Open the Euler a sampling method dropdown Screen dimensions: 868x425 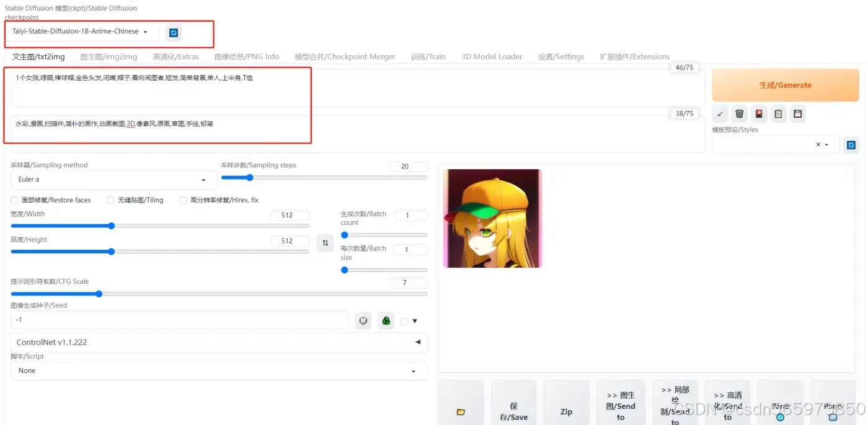pos(113,180)
